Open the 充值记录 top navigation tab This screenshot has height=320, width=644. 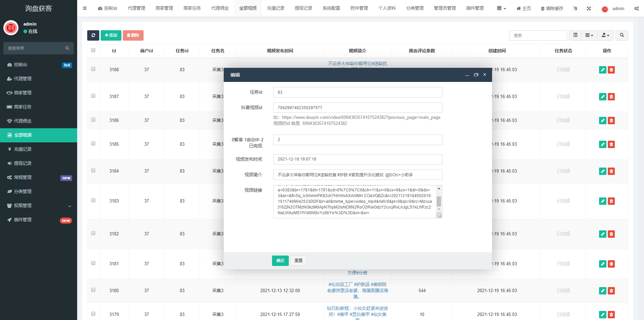click(x=275, y=8)
